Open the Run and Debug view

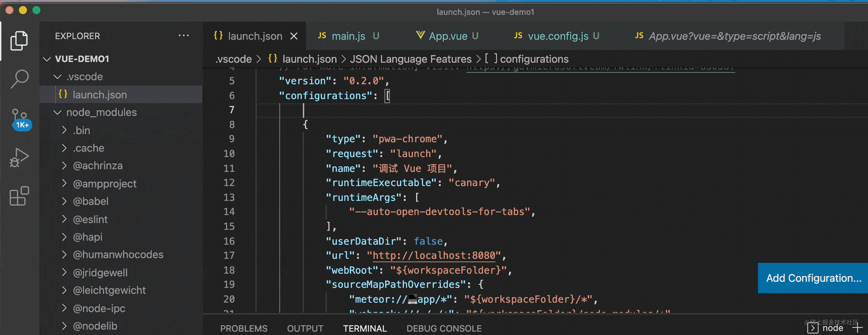click(x=19, y=157)
